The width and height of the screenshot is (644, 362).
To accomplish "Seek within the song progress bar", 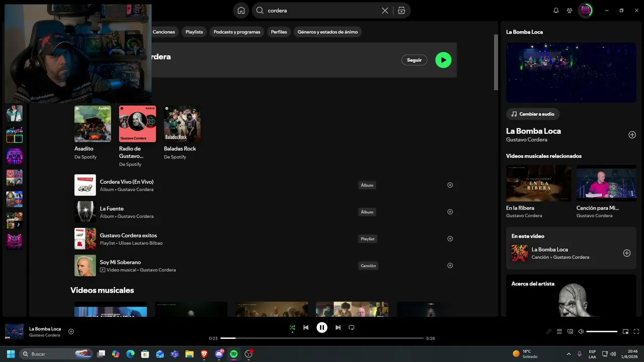I will [322, 338].
